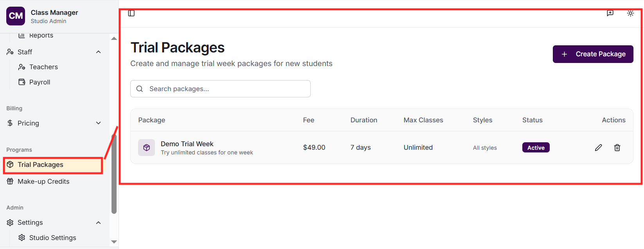Viewport: 644px width, 249px height.
Task: Open the feedback message icon
Action: (x=610, y=13)
